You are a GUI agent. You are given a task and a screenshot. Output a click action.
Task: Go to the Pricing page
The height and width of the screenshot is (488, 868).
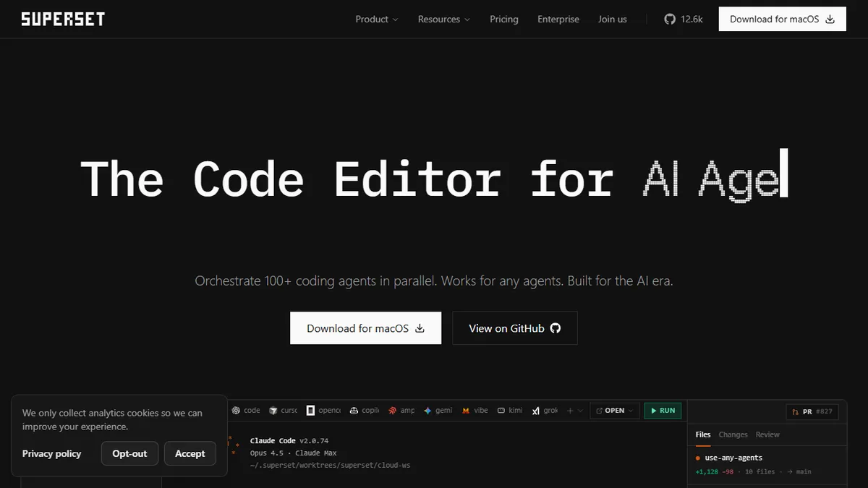[504, 20]
